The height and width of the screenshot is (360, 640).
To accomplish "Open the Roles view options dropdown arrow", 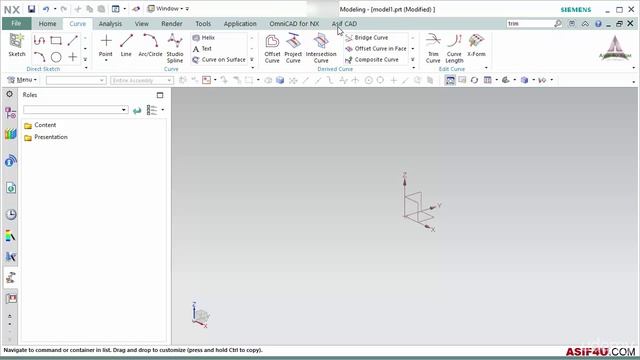I will pos(163,109).
